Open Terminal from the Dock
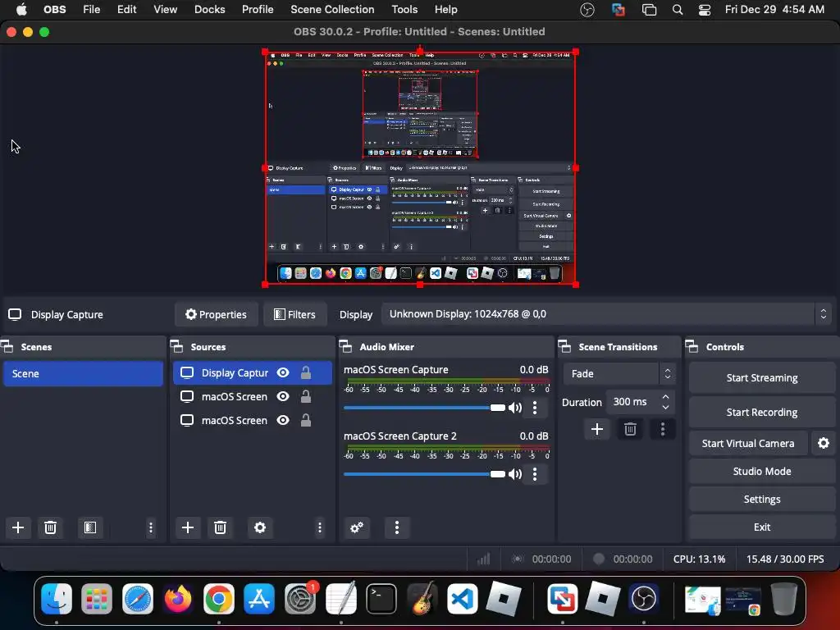The height and width of the screenshot is (630, 840). point(381,598)
